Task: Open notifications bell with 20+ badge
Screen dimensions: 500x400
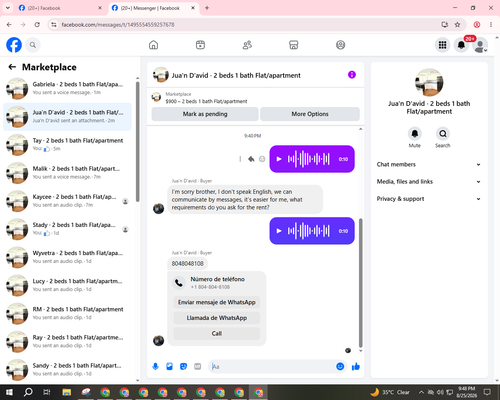Action: tap(461, 45)
